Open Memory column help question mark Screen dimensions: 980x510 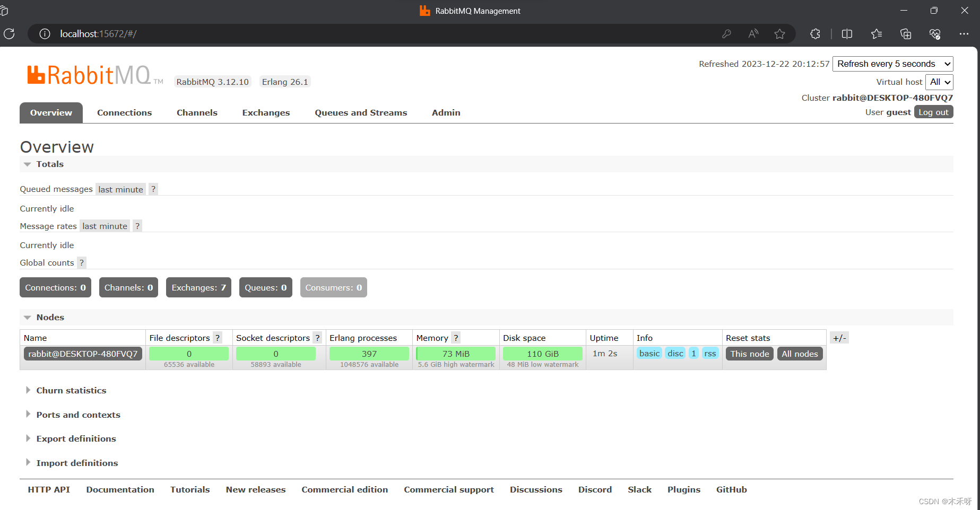tap(456, 338)
